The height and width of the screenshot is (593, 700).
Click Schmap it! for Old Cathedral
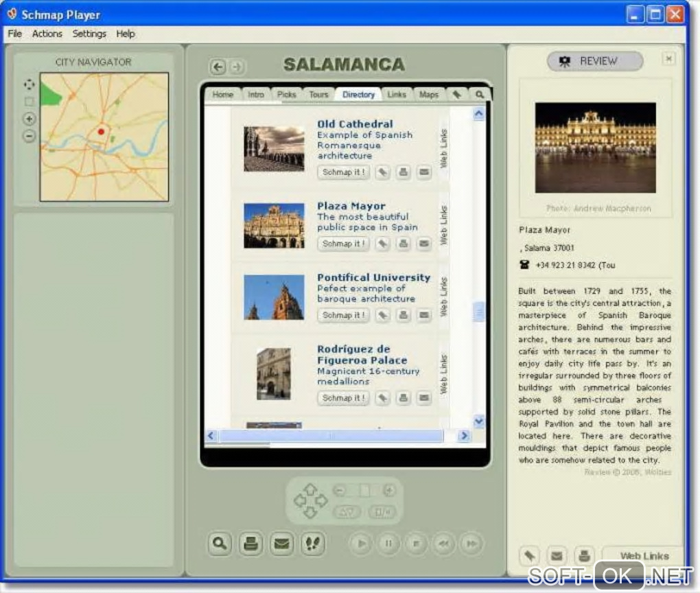[343, 172]
